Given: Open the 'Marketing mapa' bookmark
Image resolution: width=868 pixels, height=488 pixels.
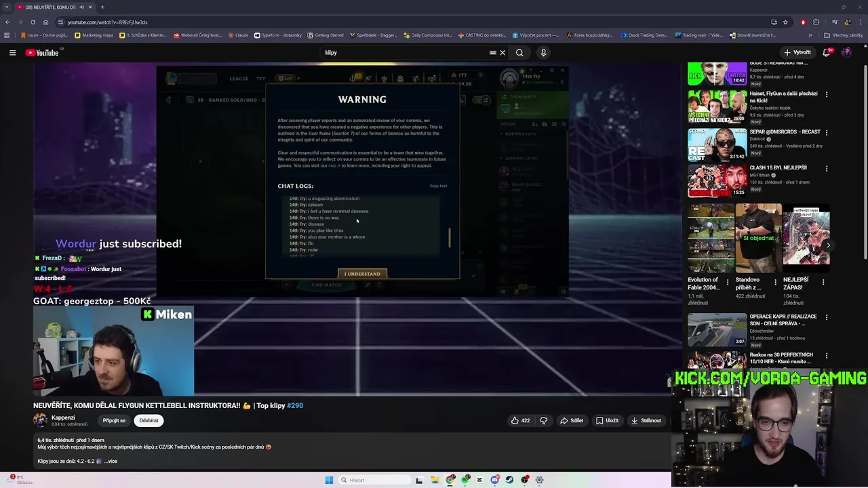Looking at the screenshot, I should tap(94, 35).
